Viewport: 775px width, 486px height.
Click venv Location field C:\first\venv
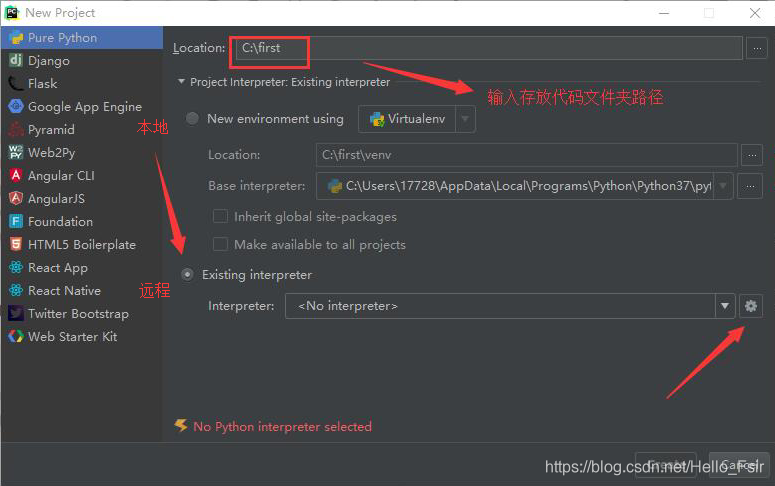click(526, 155)
